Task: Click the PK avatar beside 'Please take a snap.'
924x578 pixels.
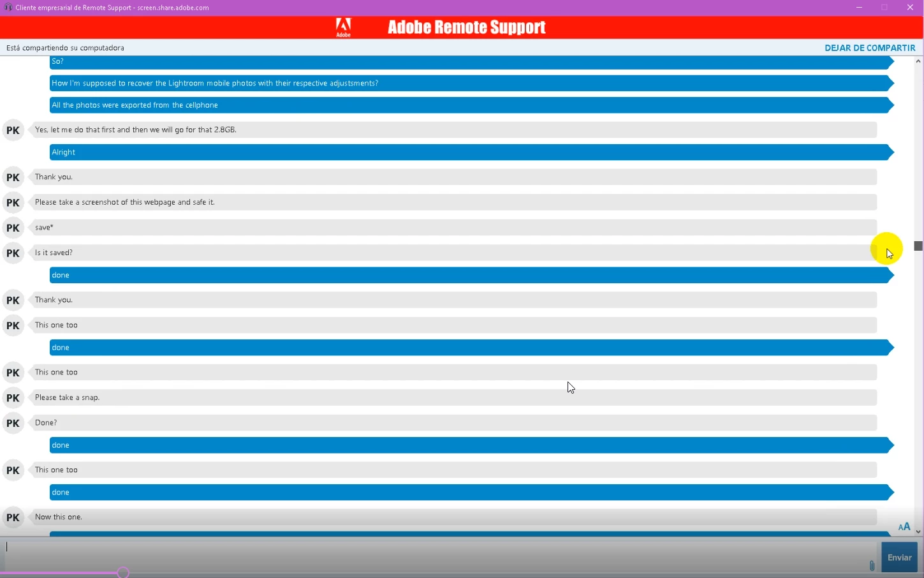Action: pos(13,398)
